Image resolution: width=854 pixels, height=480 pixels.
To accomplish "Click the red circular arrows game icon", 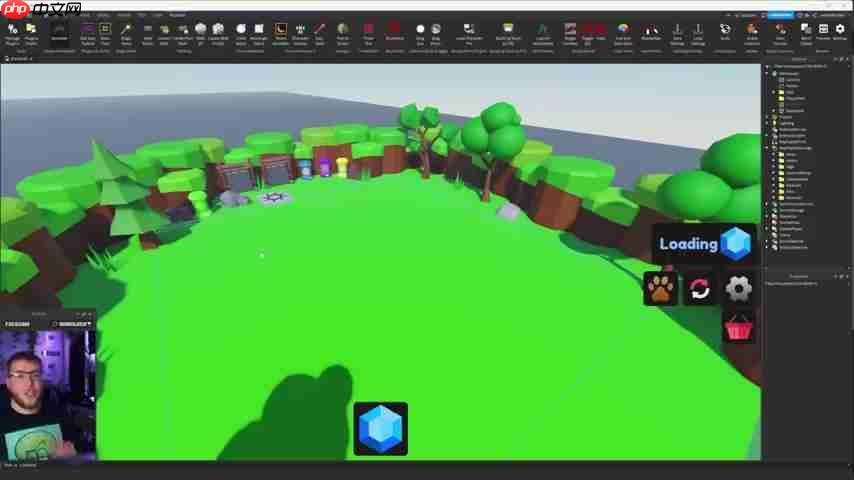I will (699, 289).
